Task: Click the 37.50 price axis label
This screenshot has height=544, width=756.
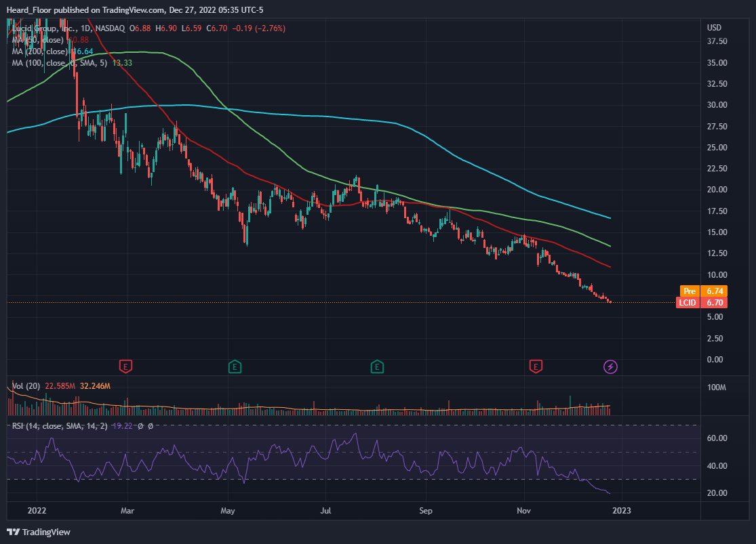Action: [x=717, y=41]
